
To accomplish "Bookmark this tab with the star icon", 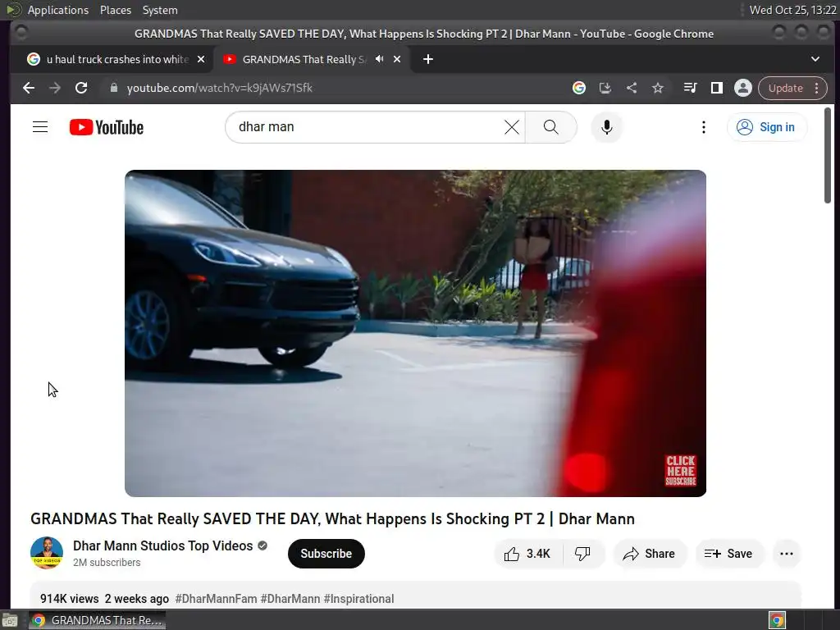I will [x=657, y=88].
